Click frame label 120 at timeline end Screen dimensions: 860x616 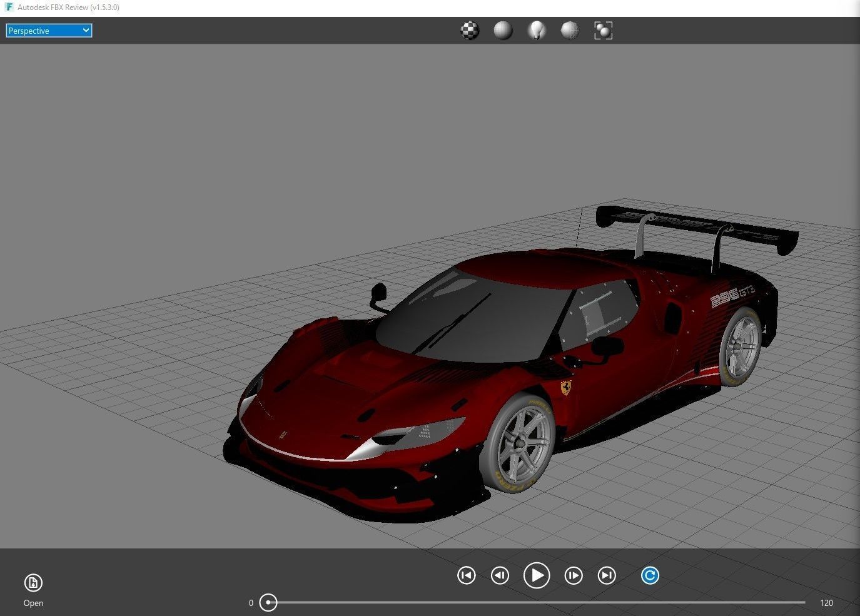tap(826, 602)
